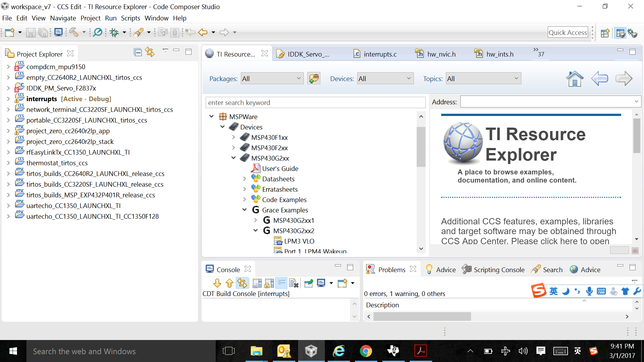Click the Debug bug icon in toolbar

point(114,32)
